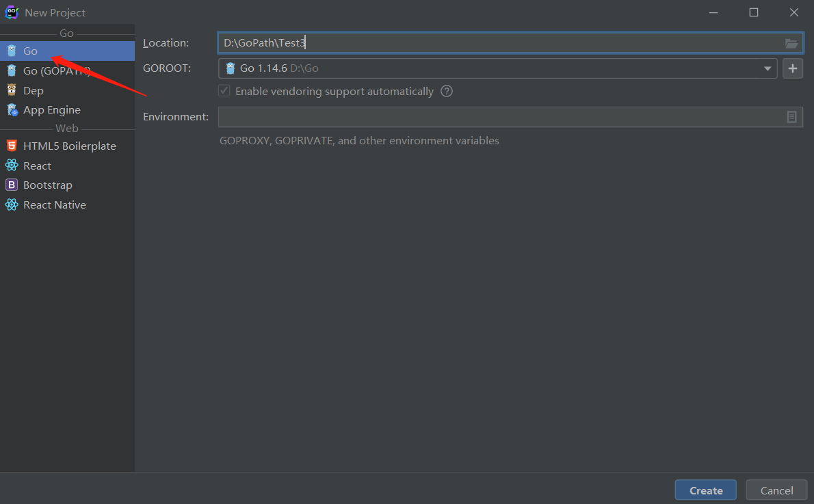Click the New Project window title
The width and height of the screenshot is (814, 504).
55,12
